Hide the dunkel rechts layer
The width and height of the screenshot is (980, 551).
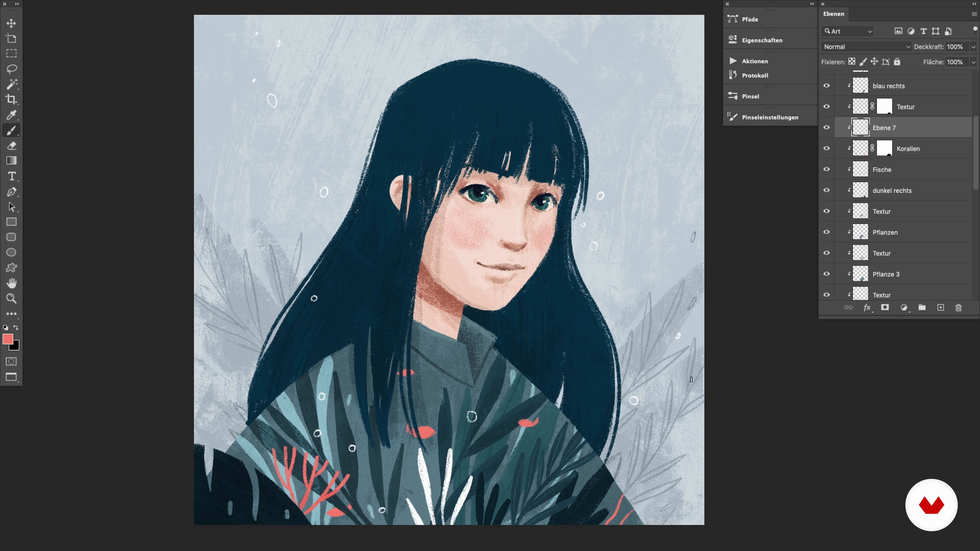click(826, 190)
